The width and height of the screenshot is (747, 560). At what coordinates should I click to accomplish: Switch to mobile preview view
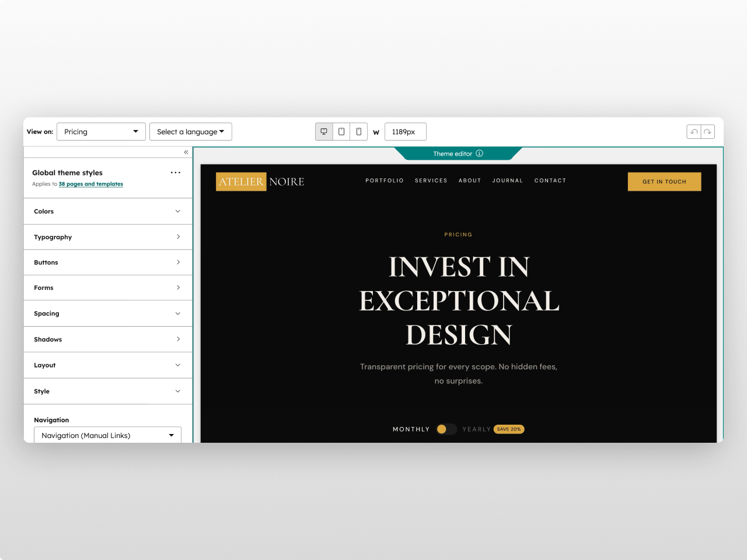pos(359,132)
